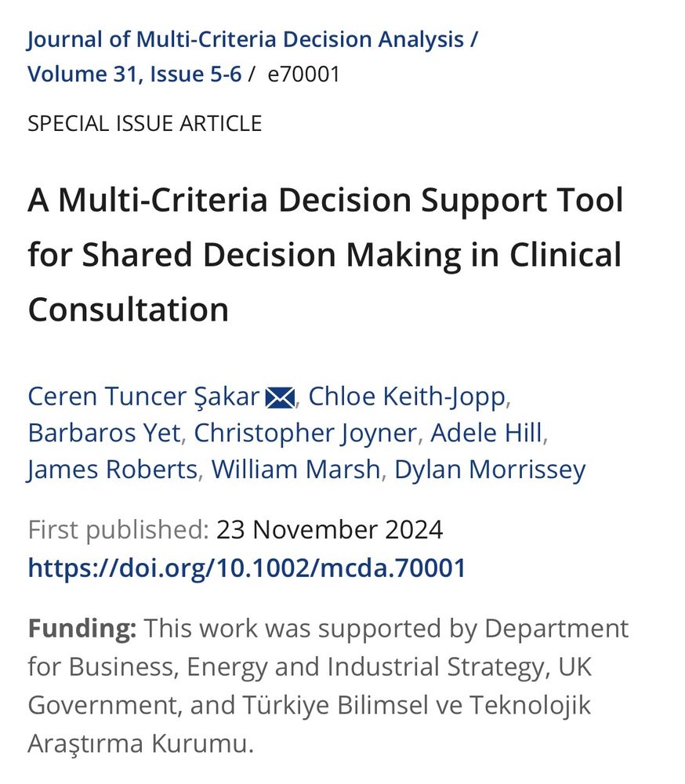Open author Ceren Tuncer Şakar's profile
Viewport: 685px width, 784px height.
coord(144,397)
